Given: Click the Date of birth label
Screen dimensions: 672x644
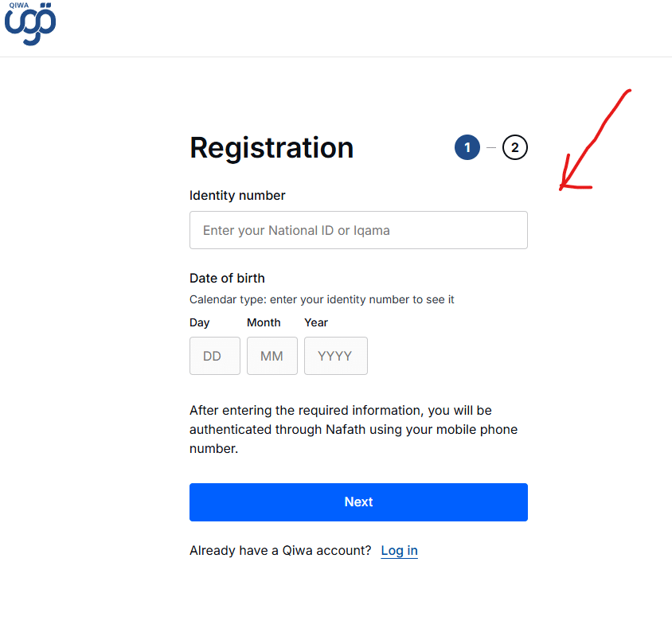Looking at the screenshot, I should 227,278.
